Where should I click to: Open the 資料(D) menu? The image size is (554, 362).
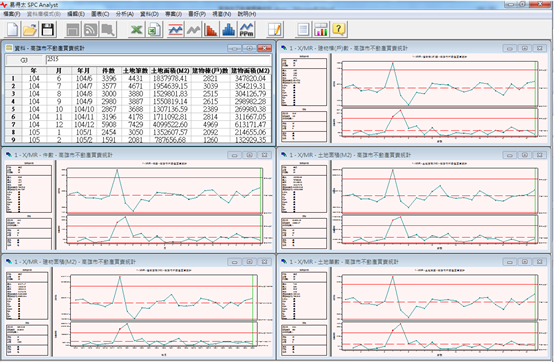click(x=149, y=14)
